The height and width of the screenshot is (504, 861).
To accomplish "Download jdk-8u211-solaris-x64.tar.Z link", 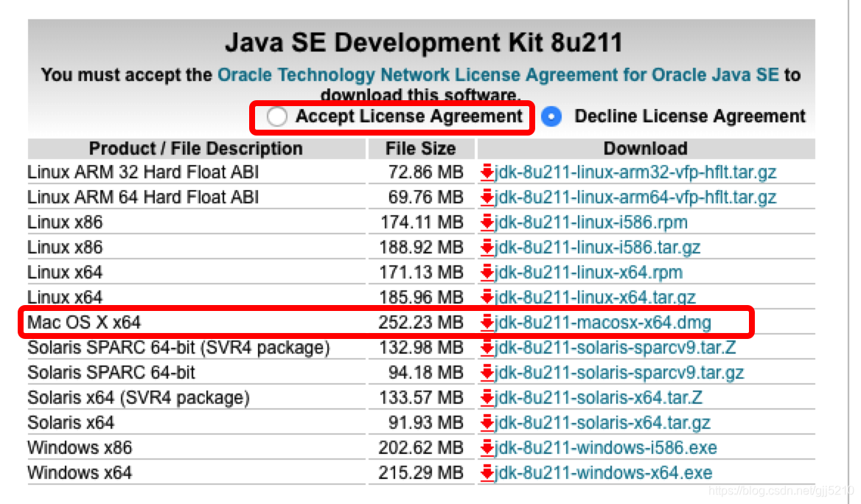I will [599, 397].
